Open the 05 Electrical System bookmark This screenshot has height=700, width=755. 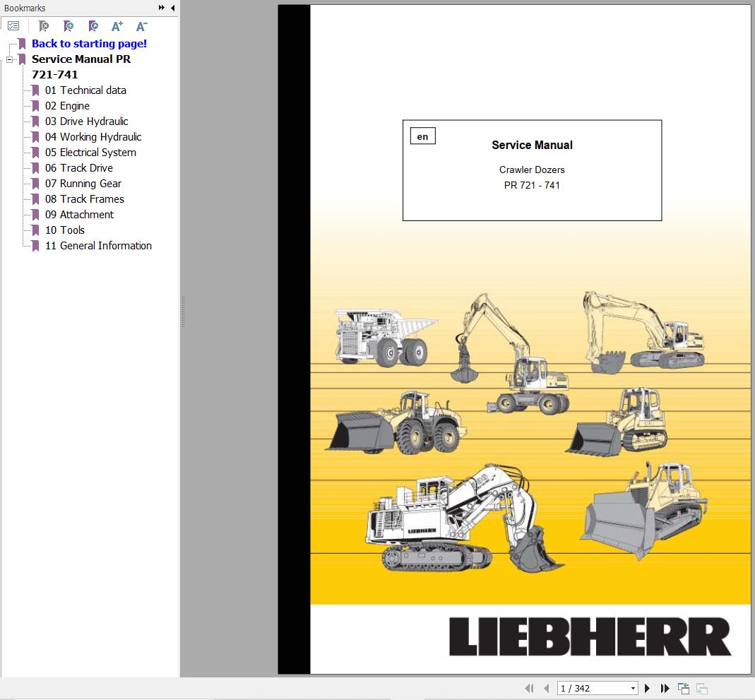click(x=90, y=152)
